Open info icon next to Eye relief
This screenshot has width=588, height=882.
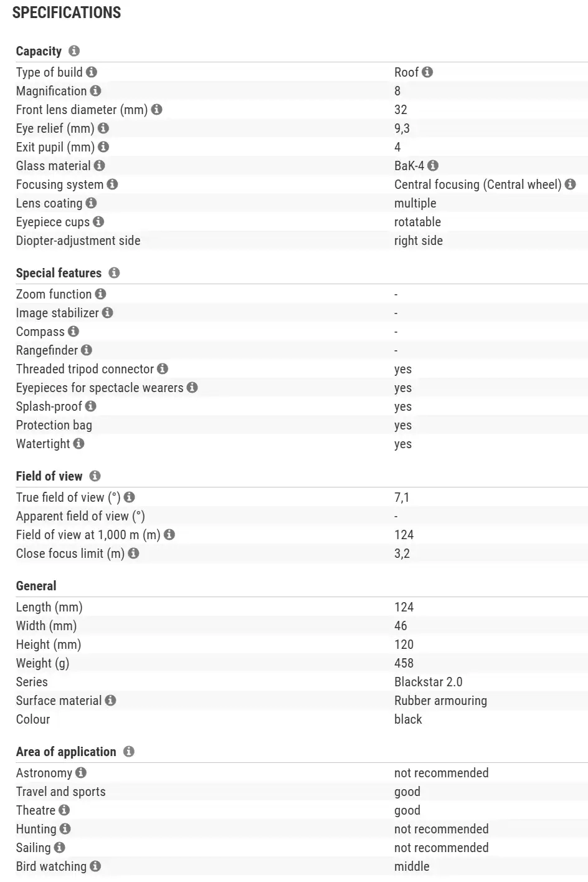coord(103,128)
